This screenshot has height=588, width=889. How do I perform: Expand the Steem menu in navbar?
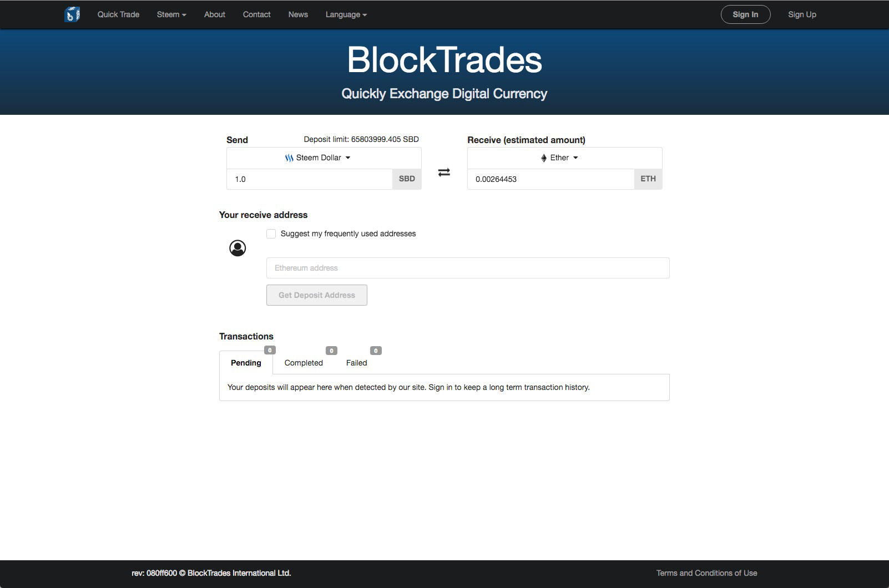click(x=171, y=14)
